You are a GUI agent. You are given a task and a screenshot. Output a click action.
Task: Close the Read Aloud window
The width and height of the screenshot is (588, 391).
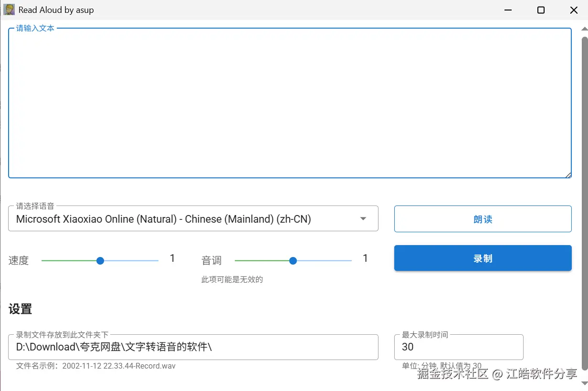pyautogui.click(x=574, y=10)
